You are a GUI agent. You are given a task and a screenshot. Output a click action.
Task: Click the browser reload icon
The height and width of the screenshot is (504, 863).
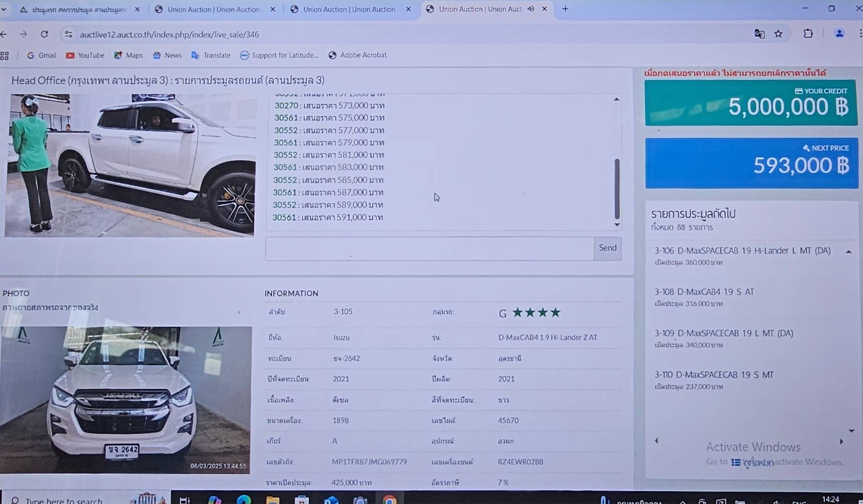coord(44,34)
